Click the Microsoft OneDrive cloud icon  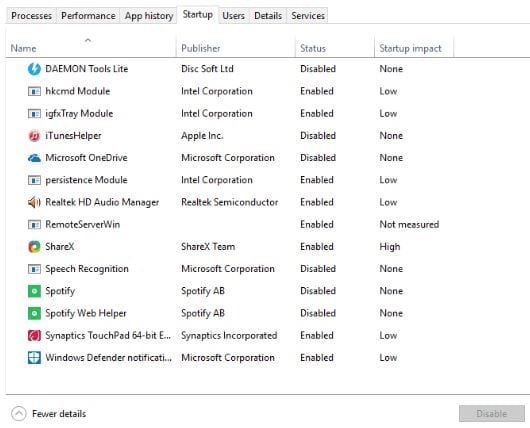tap(34, 158)
